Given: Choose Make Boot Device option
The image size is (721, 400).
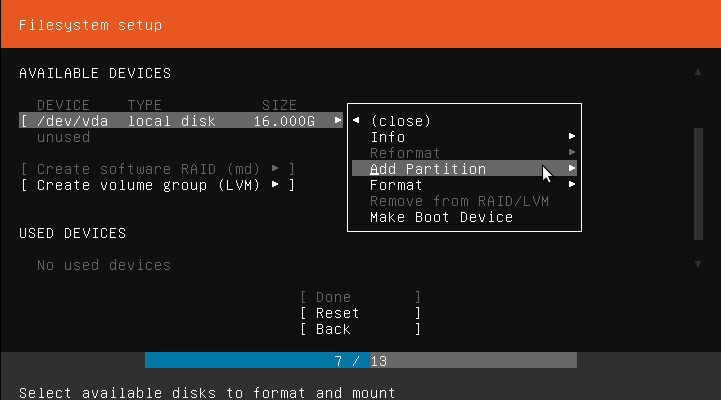Looking at the screenshot, I should [441, 217].
